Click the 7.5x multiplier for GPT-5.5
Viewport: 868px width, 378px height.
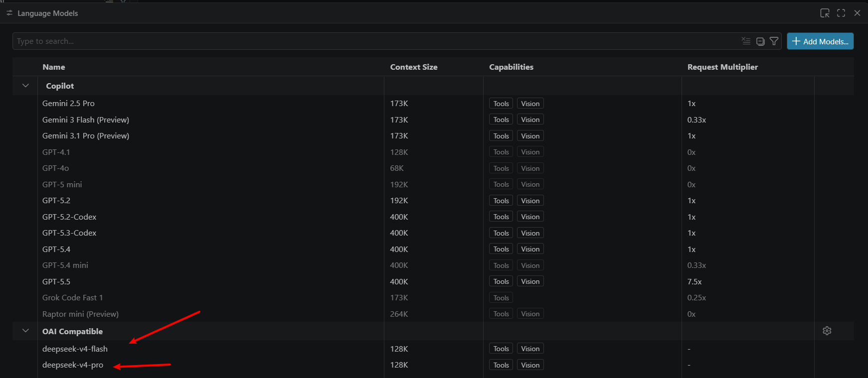pos(694,281)
